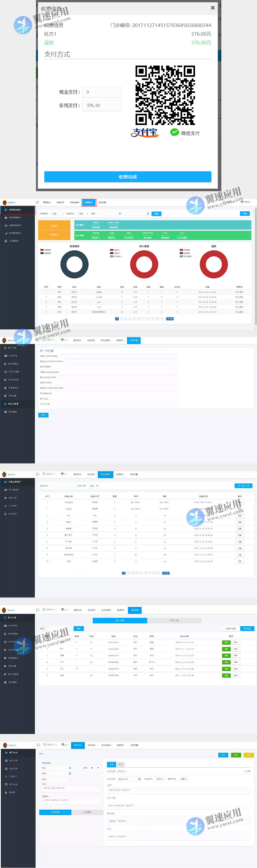The width and height of the screenshot is (257, 868).
Task: Click the teal 支付宝收入 legend swatch
Action: click(111, 256)
